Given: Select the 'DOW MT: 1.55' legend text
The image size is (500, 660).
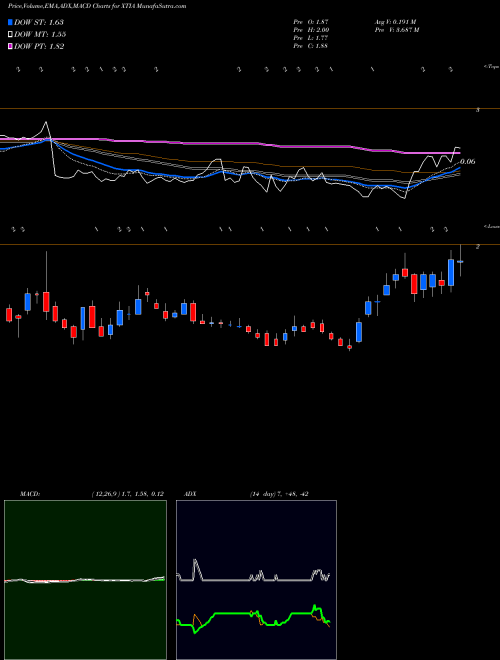Looking at the screenshot, I should click(40, 35).
